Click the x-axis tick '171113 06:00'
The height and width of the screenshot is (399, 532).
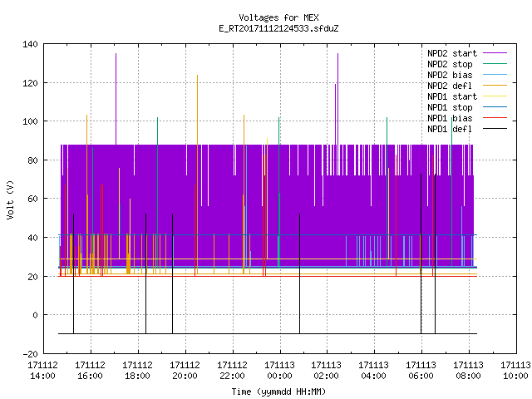tap(421, 371)
